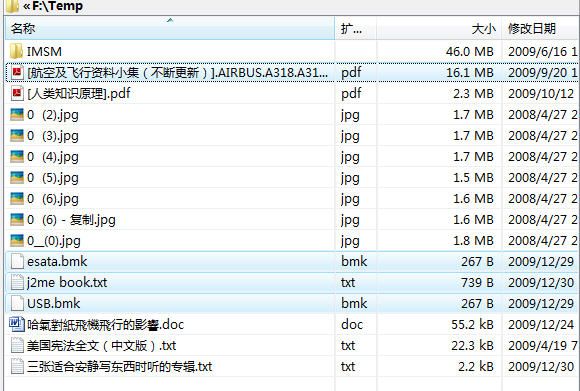This screenshot has width=580, height=391.
Task: Click the pdf extension of [人类知识原理].pdf
Action: point(351,94)
